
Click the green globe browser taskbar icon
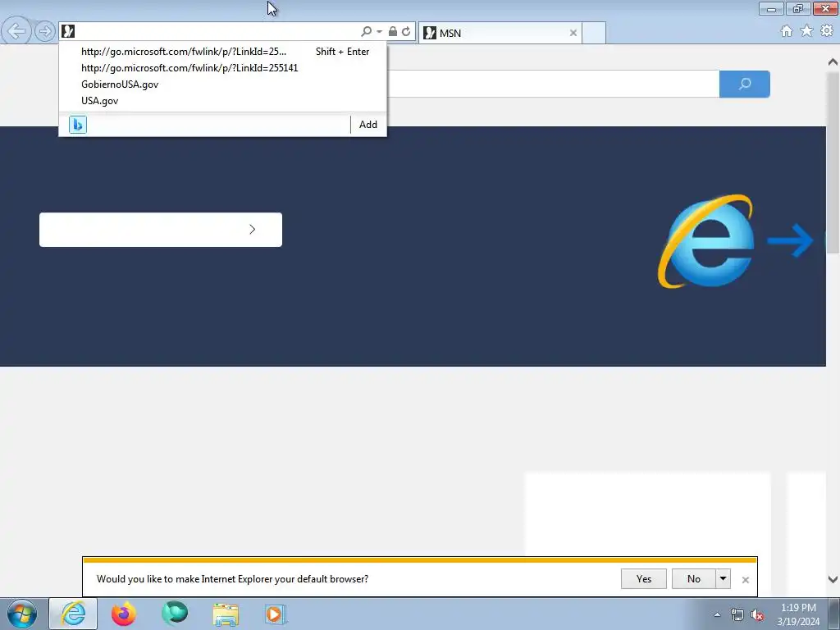click(x=175, y=614)
